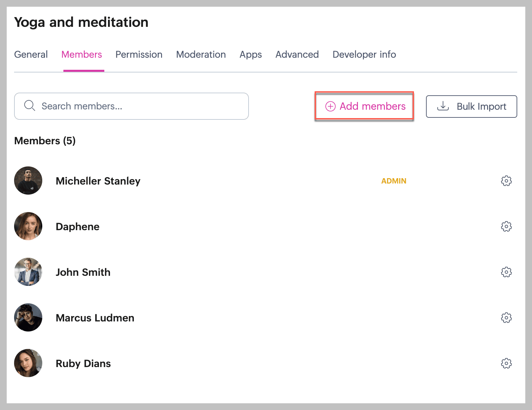View the Developer info tab
The width and height of the screenshot is (532, 410).
(x=364, y=54)
